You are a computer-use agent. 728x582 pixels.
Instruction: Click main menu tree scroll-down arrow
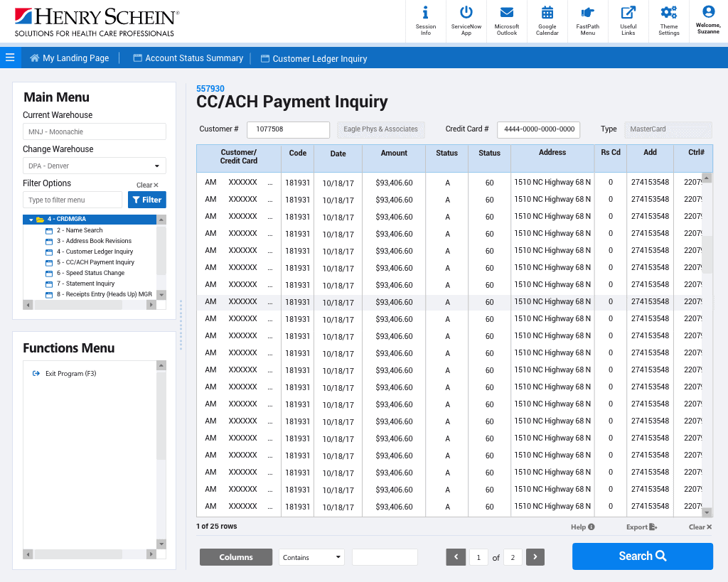coord(161,295)
